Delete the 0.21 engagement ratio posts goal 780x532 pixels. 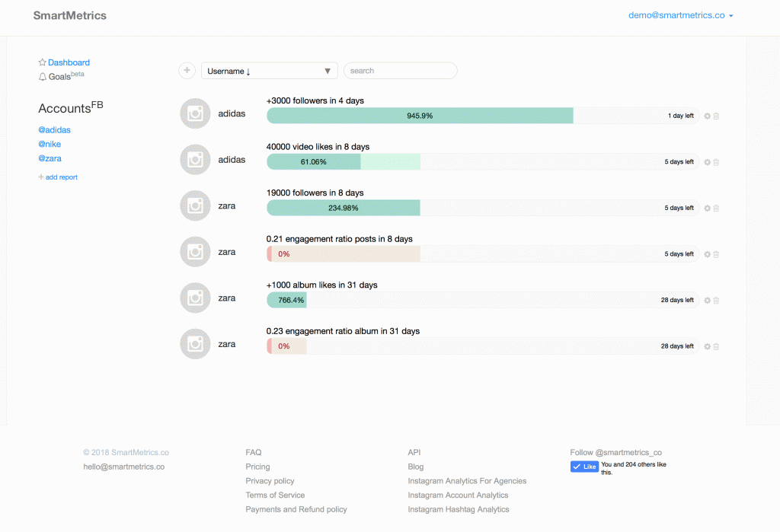pyautogui.click(x=716, y=254)
